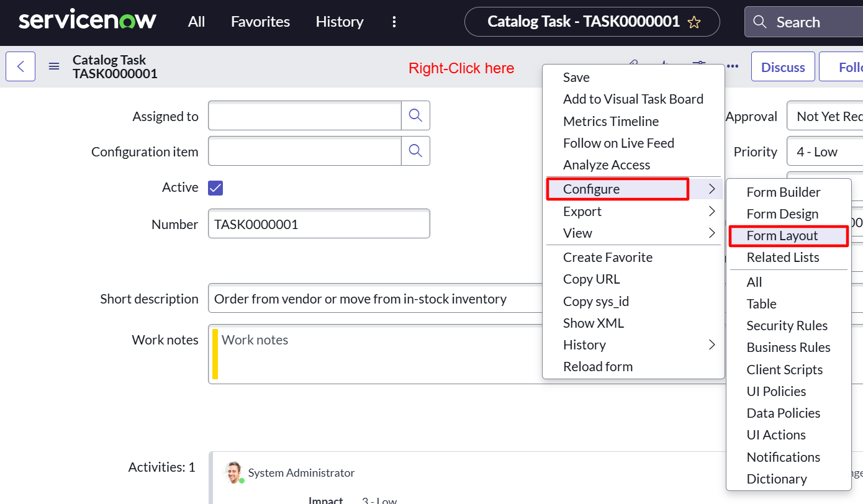
Task: Open Business Rules
Action: 788,348
